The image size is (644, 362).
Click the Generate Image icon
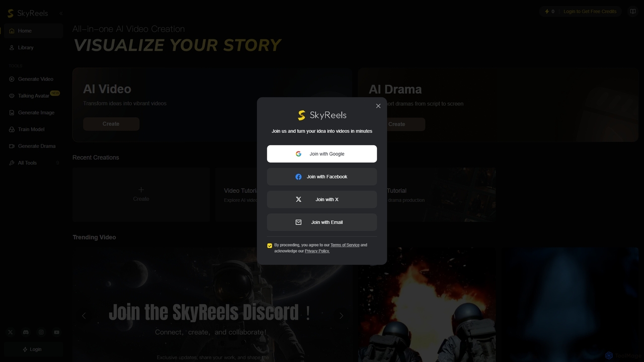point(12,113)
